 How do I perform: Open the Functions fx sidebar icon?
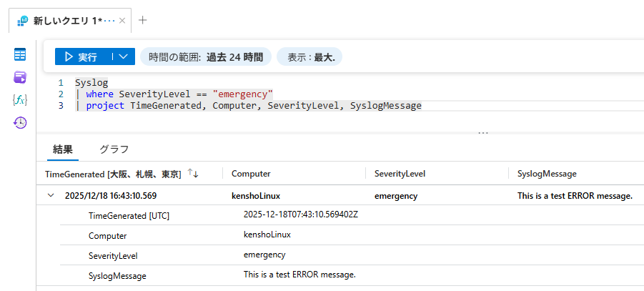coord(20,99)
